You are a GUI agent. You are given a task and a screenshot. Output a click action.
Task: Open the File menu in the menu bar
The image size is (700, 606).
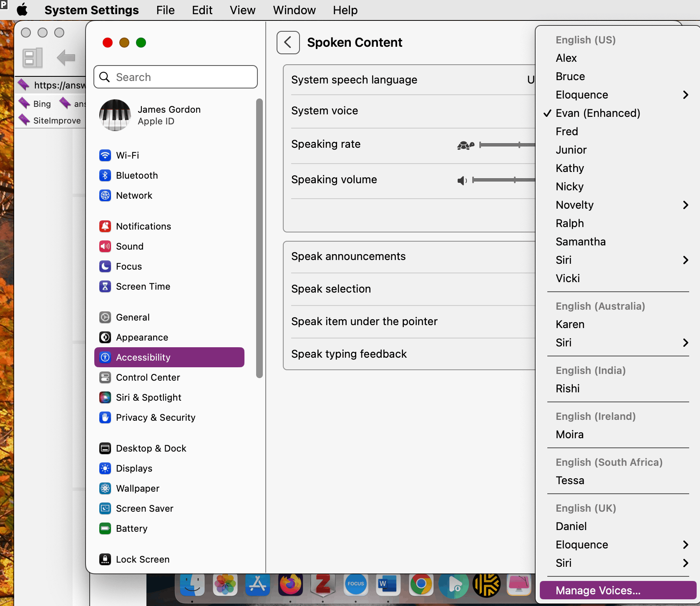click(166, 10)
